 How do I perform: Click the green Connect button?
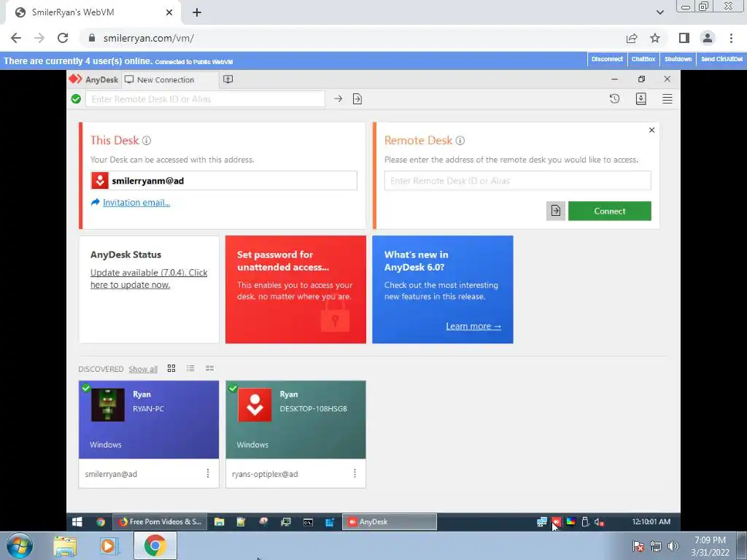[x=610, y=211]
